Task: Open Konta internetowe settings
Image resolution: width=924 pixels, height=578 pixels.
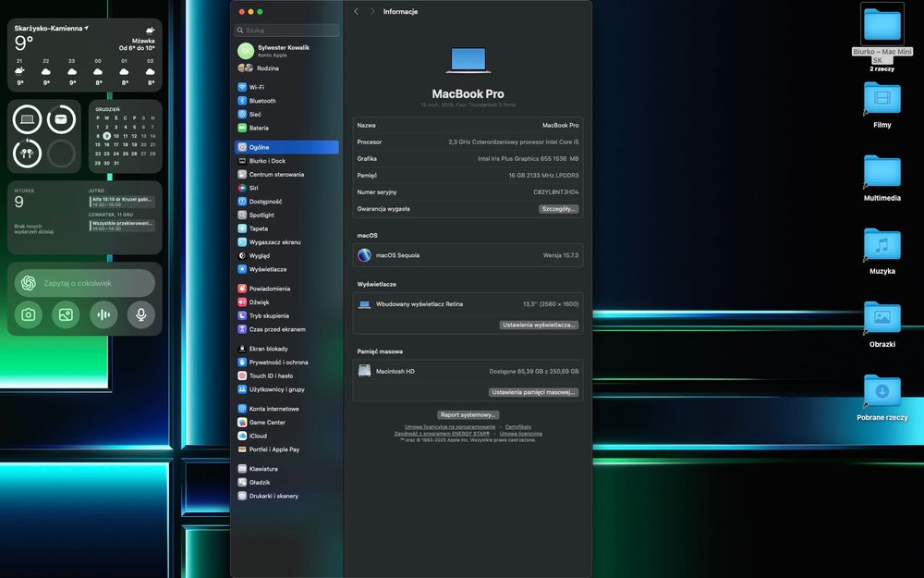Action: [286, 410]
